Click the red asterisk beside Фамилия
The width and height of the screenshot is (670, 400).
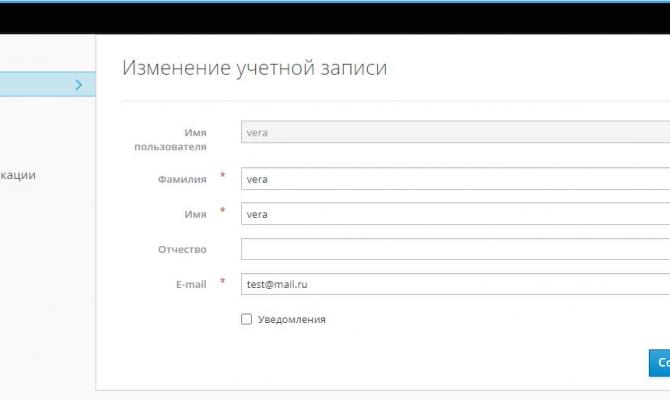[223, 177]
